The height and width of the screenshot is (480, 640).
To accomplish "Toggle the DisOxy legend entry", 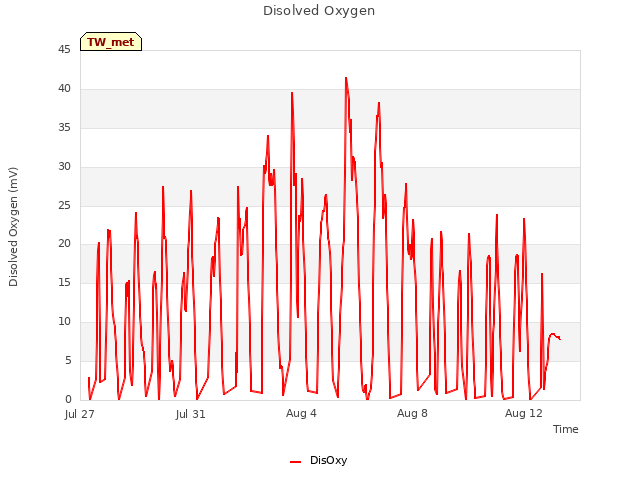I will [318, 460].
